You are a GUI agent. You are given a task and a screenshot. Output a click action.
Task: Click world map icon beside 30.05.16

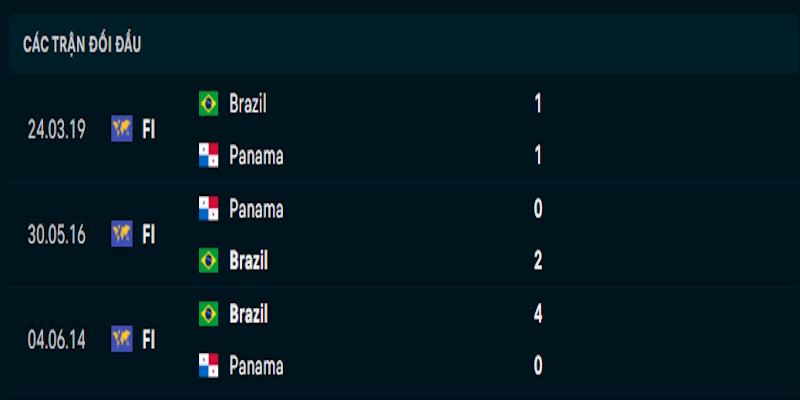coord(122,234)
